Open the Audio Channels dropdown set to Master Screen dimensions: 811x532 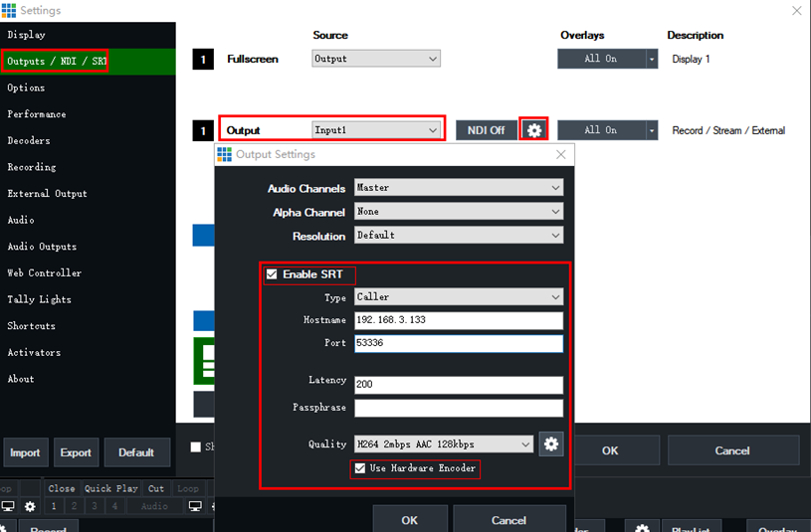[x=459, y=188]
